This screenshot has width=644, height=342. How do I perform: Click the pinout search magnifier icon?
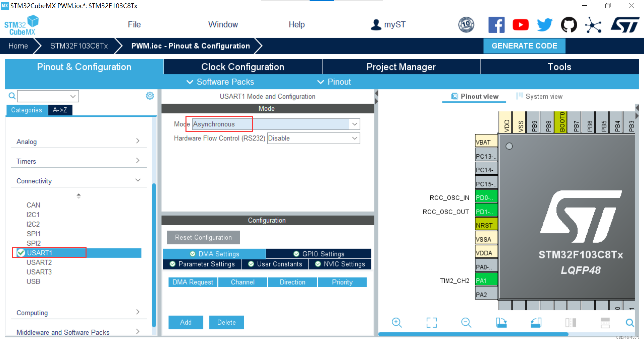tap(630, 323)
